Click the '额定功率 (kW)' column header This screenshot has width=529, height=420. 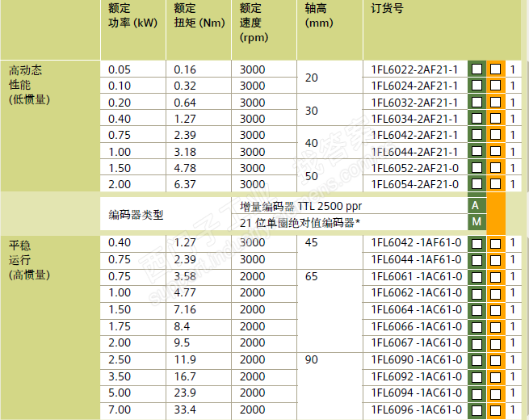(x=133, y=15)
